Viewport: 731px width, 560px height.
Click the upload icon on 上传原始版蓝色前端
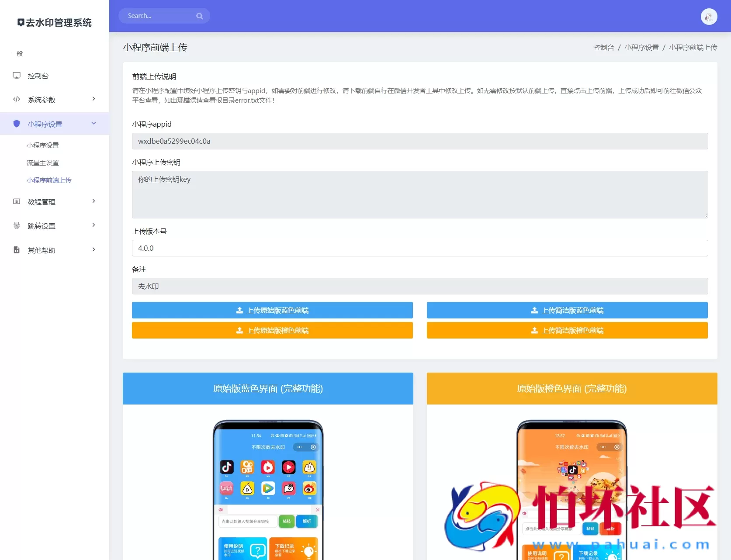click(239, 310)
